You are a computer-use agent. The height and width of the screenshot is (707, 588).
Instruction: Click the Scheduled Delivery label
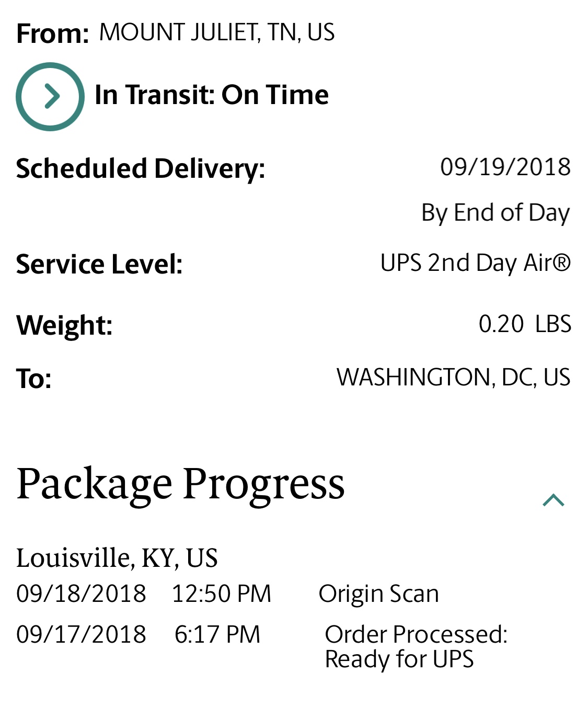click(x=141, y=169)
